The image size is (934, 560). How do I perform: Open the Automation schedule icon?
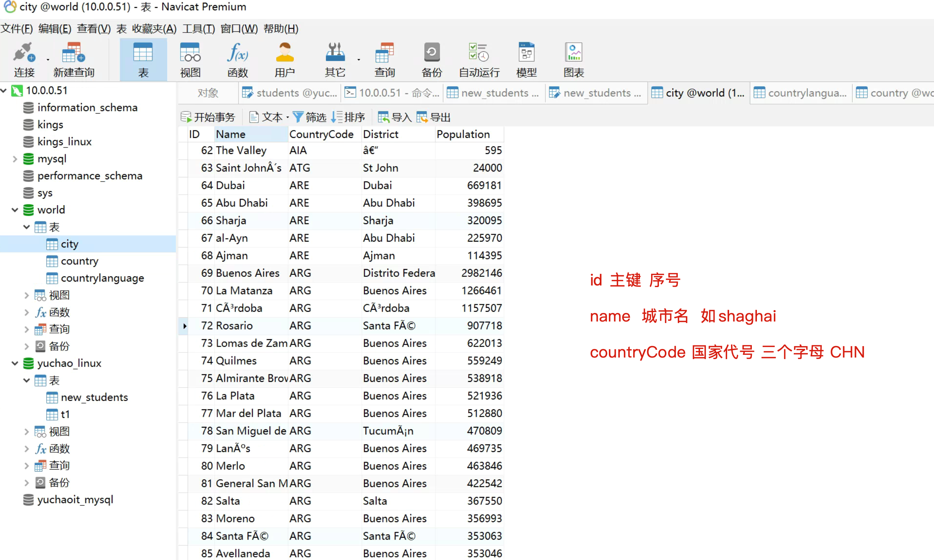pos(479,53)
